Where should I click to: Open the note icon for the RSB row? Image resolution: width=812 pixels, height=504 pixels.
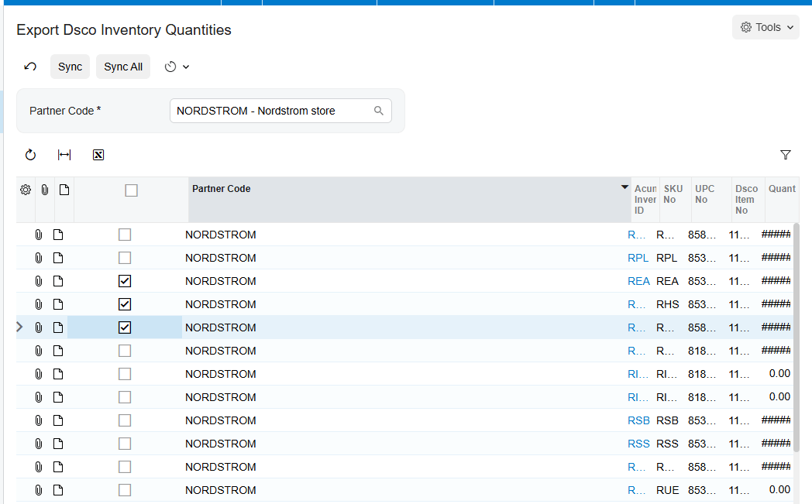coord(58,420)
